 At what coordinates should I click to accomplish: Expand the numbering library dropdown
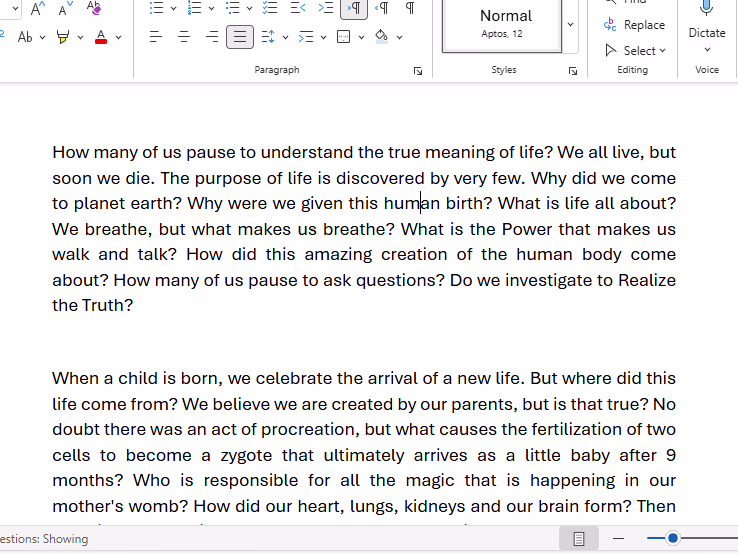(x=211, y=8)
